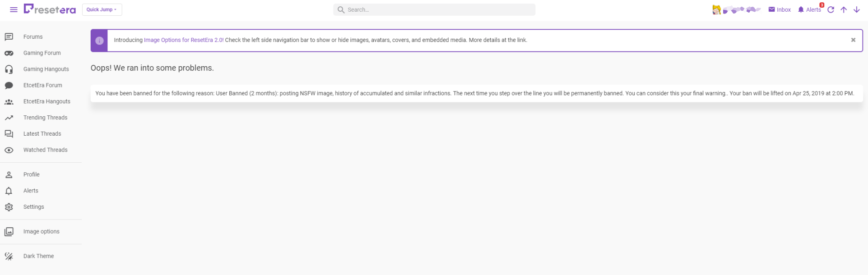Open the Quick Jump dropdown
868x275 pixels.
tap(102, 9)
